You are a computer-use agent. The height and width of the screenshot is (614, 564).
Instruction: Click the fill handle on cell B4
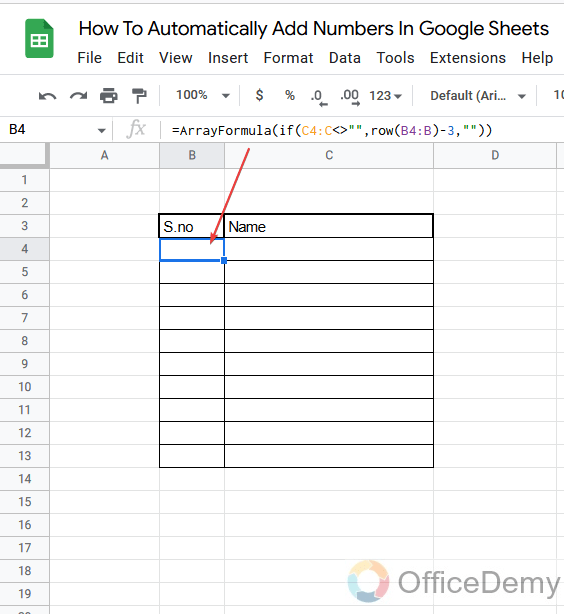224,260
